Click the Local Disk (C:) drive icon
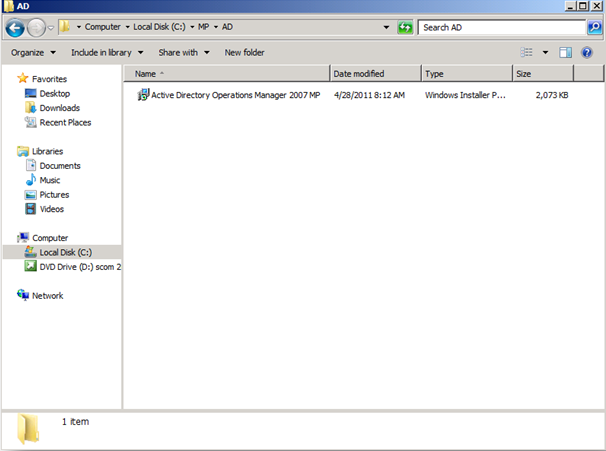This screenshot has width=606, height=451. (31, 252)
